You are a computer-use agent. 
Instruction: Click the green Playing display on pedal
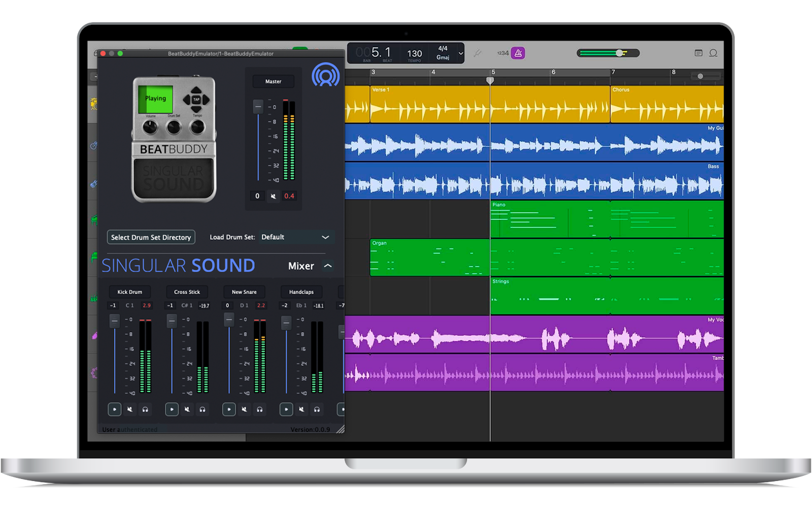coord(155,99)
